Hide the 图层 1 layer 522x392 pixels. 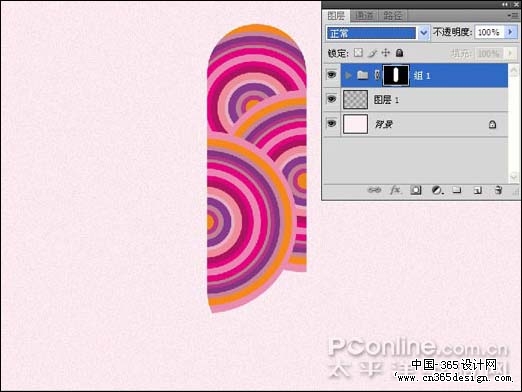click(331, 99)
